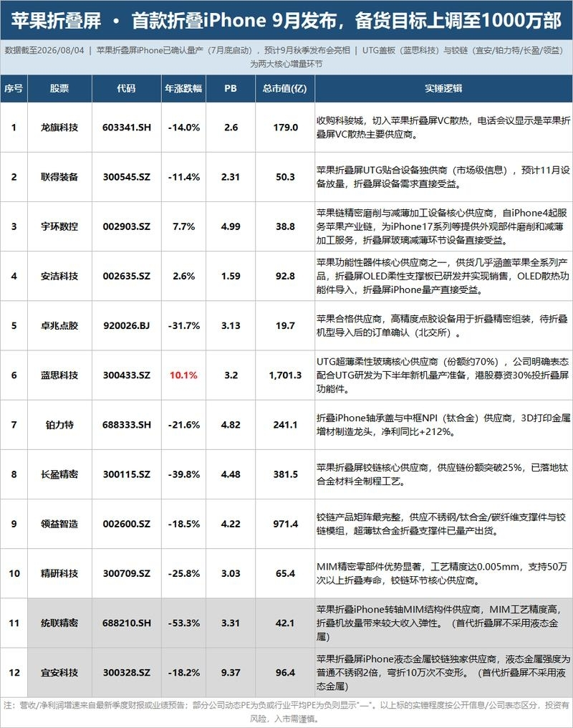573x728 pixels.
Task: Click the -39.8% change value
Action: point(184,474)
